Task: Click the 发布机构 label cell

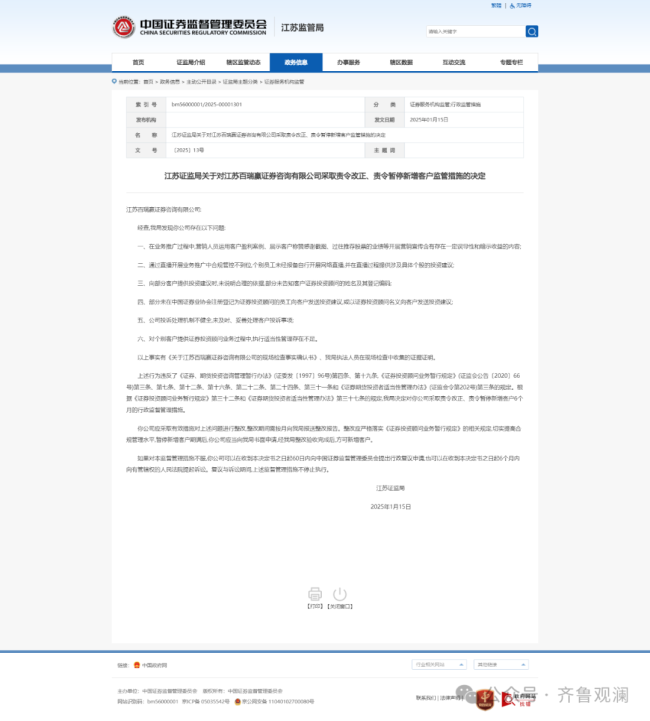Action: click(x=146, y=120)
